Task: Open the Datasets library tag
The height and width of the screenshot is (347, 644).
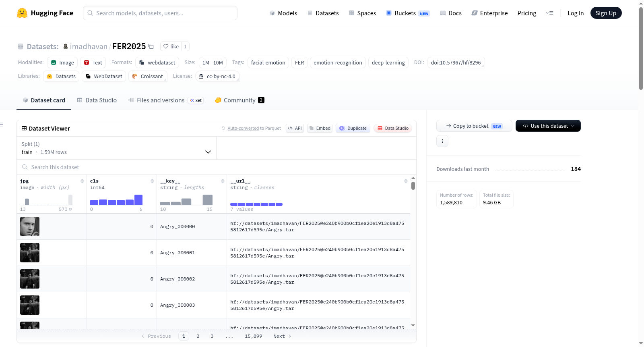Action: click(61, 76)
